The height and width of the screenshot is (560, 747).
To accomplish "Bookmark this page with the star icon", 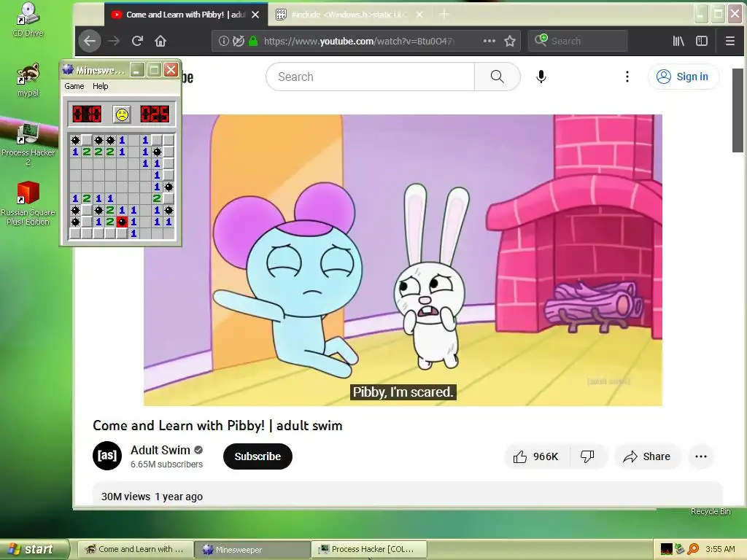I will point(510,41).
